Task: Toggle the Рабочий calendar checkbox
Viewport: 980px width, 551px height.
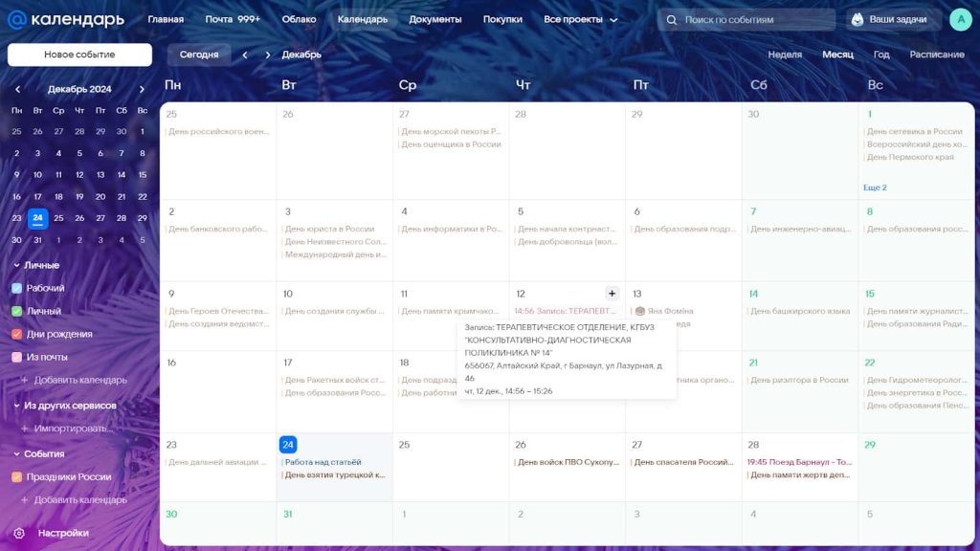Action: 17,288
